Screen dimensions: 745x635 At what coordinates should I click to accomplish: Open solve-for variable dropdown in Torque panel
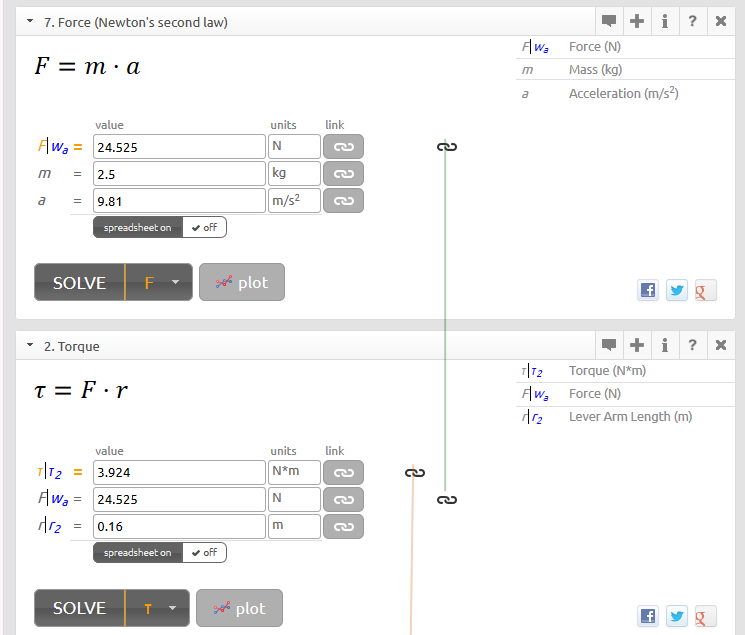click(157, 608)
